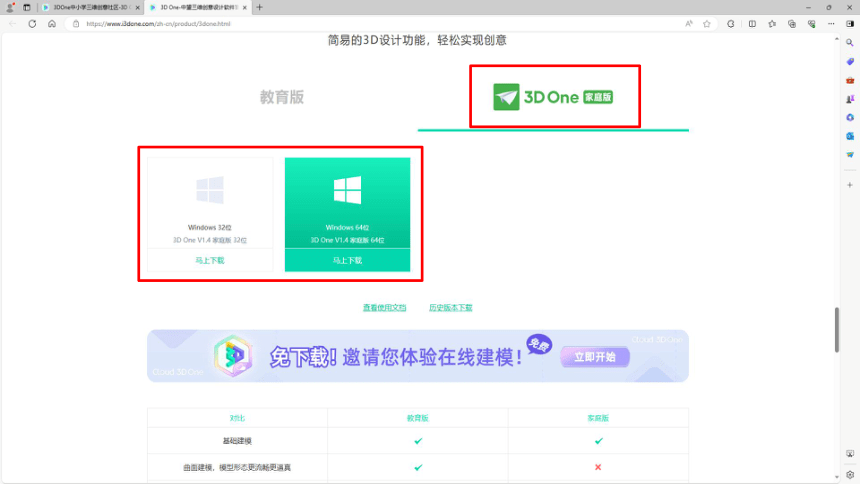Reload the page with the refresh icon
The image size is (860, 484).
point(32,24)
